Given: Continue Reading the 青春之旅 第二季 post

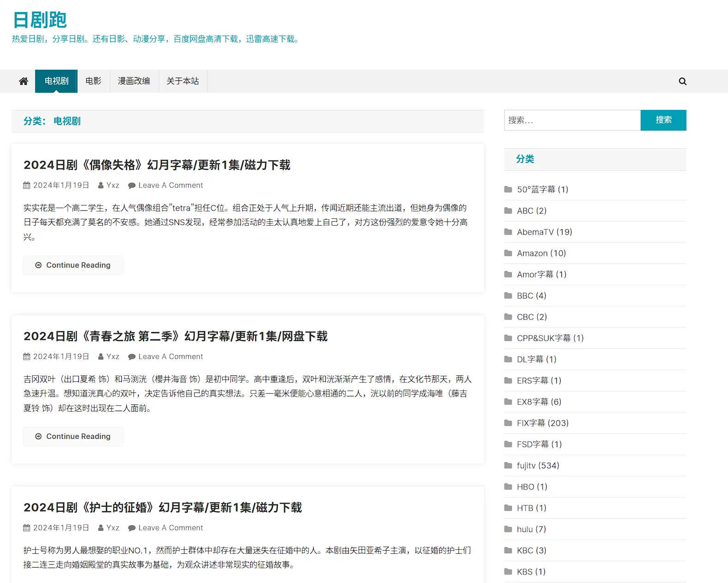Looking at the screenshot, I should (73, 437).
